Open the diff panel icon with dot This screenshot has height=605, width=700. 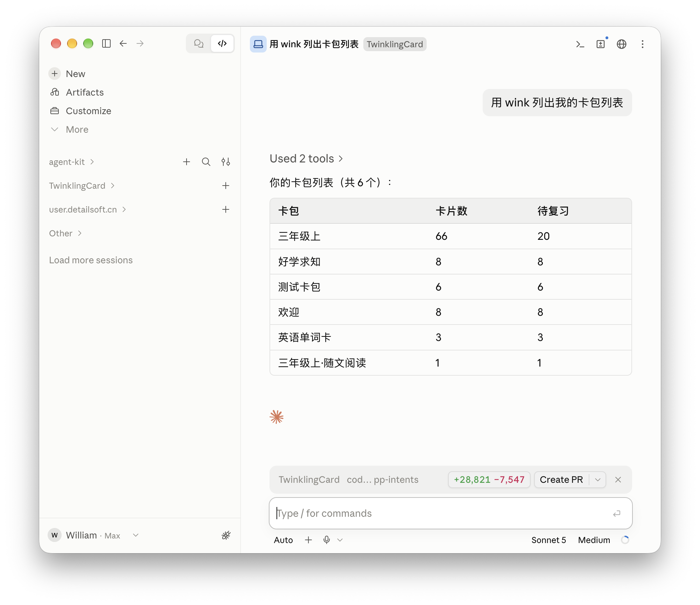(x=601, y=44)
